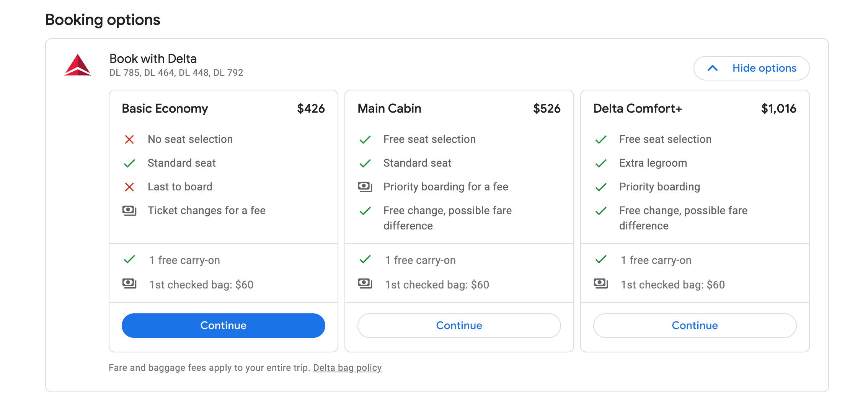The width and height of the screenshot is (868, 403).
Task: Click the Delta airline logo
Action: [78, 65]
